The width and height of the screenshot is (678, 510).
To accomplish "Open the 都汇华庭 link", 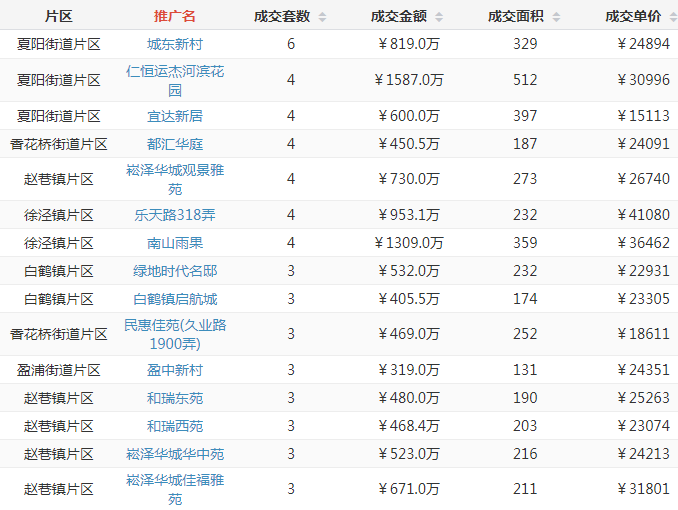I will [x=175, y=144].
